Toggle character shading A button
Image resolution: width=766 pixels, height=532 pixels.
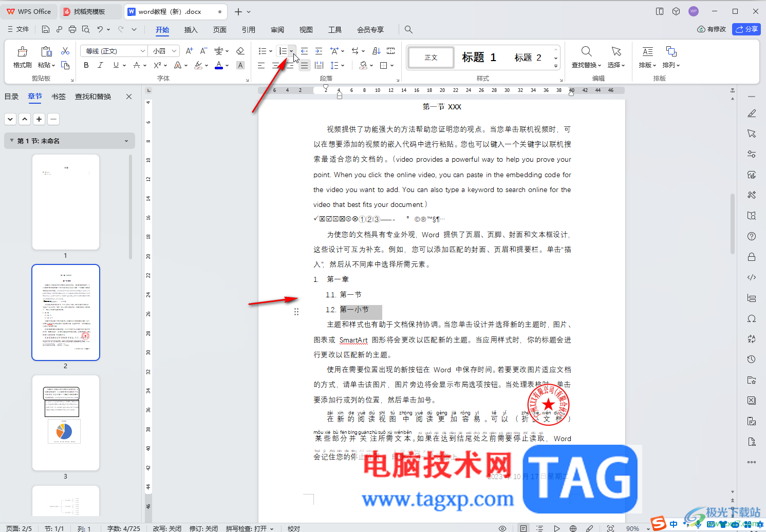240,65
